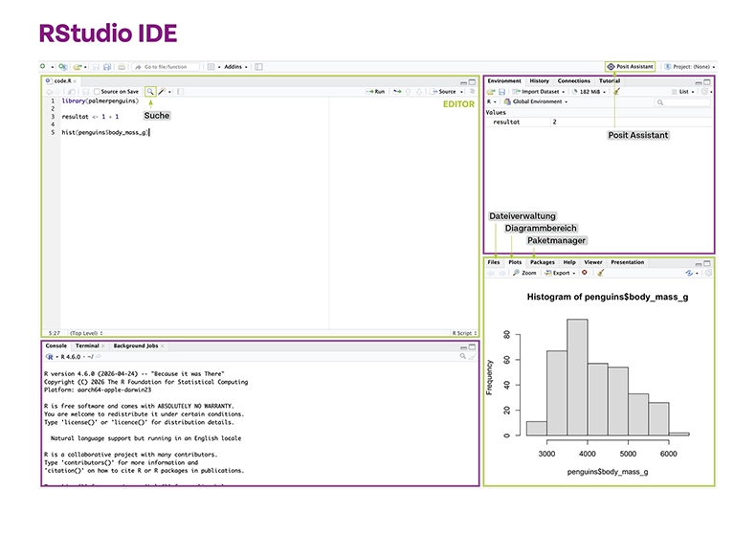This screenshot has width=756, height=535.
Task: Create a new project with the toolbar icon
Action: click(62, 67)
